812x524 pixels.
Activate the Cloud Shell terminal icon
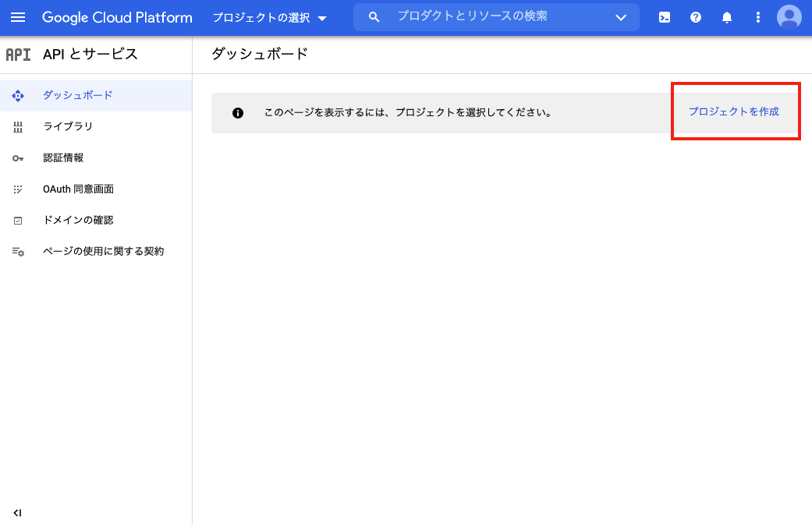click(x=664, y=16)
